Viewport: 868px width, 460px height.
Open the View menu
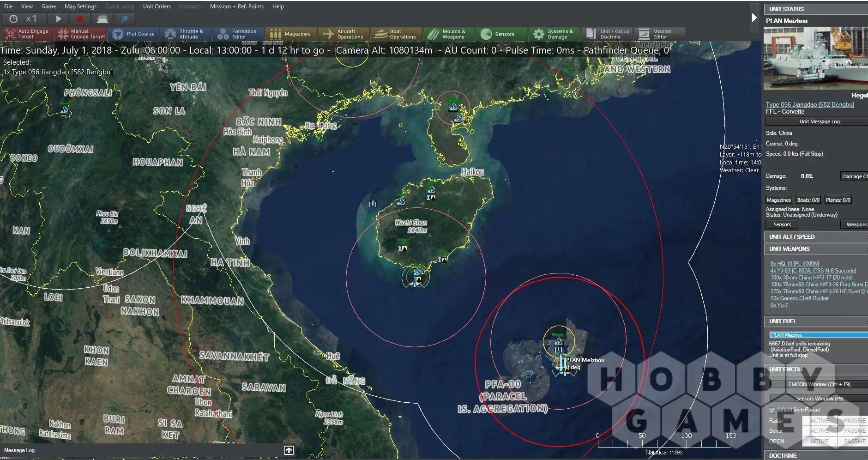coord(27,6)
